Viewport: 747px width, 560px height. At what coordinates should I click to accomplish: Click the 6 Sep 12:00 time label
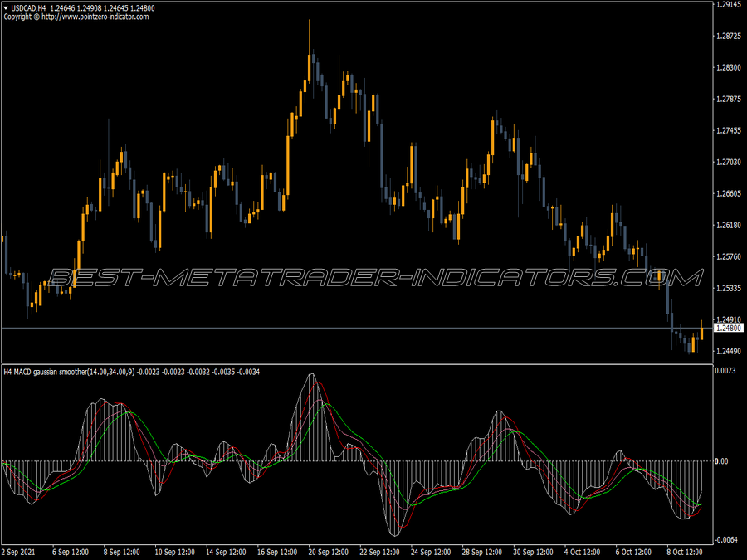tap(70, 552)
